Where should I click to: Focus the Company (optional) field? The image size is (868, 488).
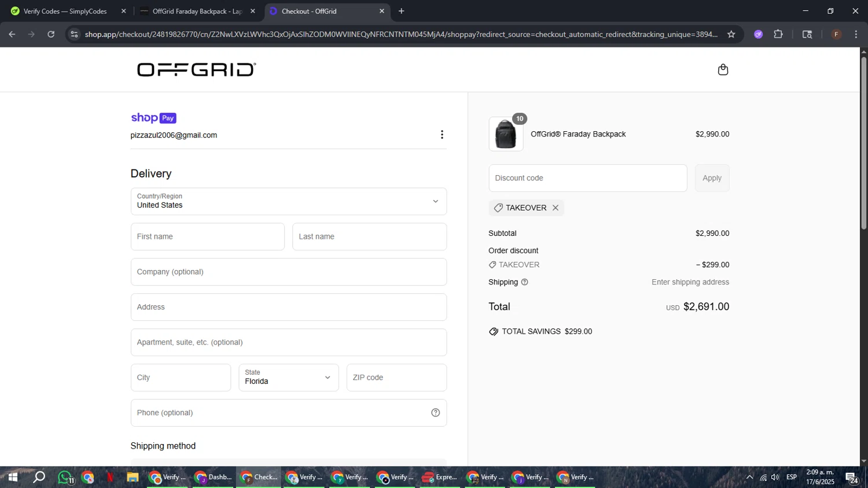(x=289, y=272)
